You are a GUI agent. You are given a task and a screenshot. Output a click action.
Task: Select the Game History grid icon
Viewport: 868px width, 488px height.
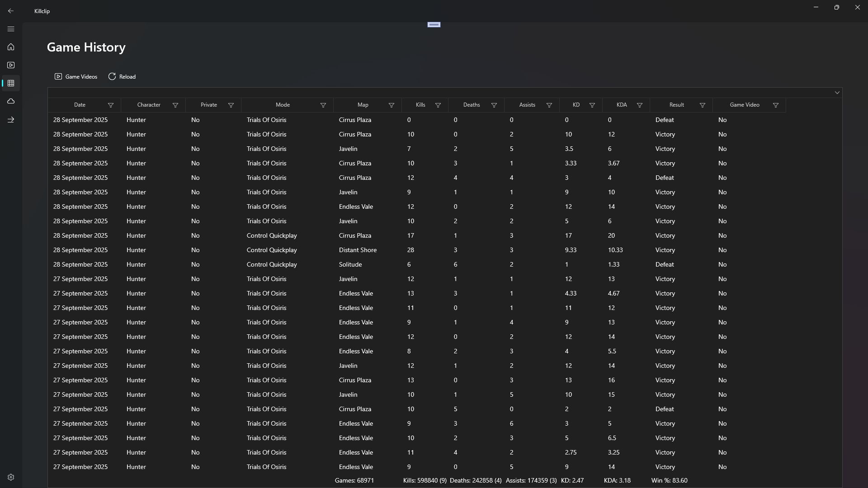point(11,83)
